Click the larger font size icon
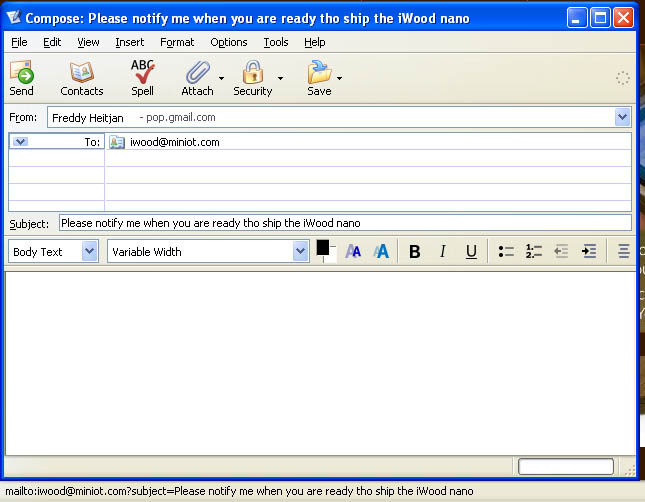645x502 pixels. coord(381,251)
